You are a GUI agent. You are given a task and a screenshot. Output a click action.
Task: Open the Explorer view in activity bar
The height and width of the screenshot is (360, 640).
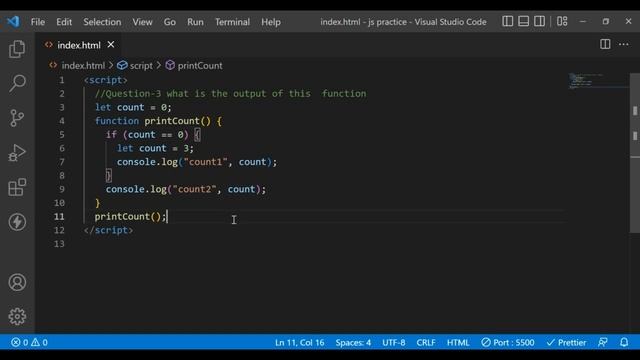coord(17,49)
